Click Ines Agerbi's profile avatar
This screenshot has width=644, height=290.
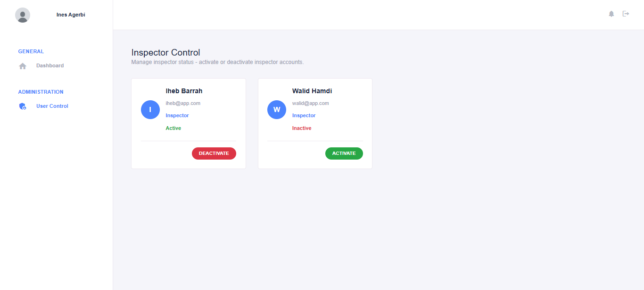point(22,15)
